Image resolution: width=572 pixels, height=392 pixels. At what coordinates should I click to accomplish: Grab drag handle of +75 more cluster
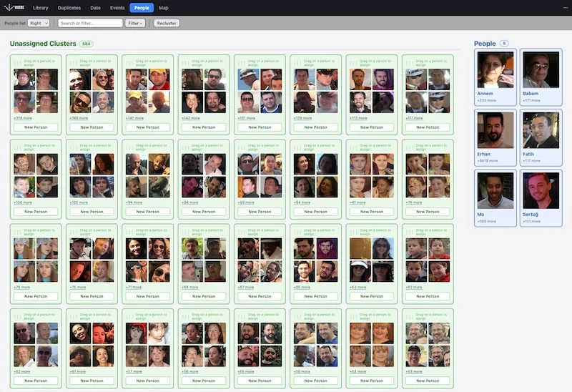[x=74, y=232]
